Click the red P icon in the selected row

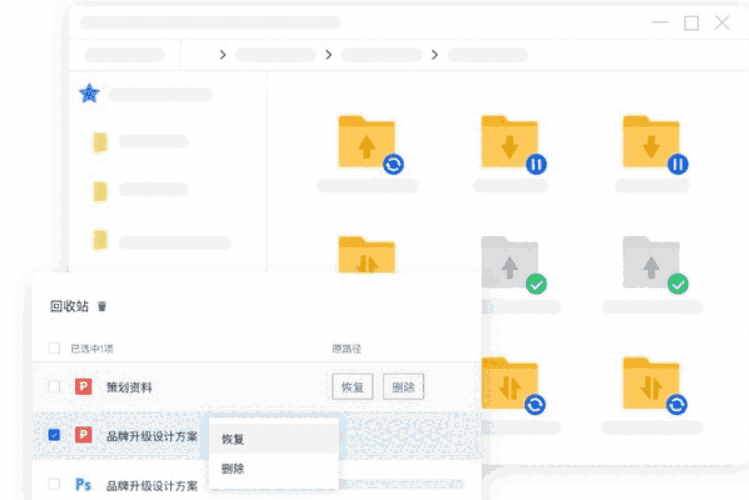pyautogui.click(x=84, y=435)
